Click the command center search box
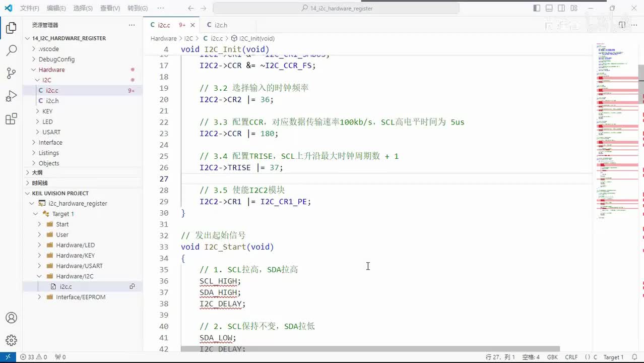 coord(336,8)
